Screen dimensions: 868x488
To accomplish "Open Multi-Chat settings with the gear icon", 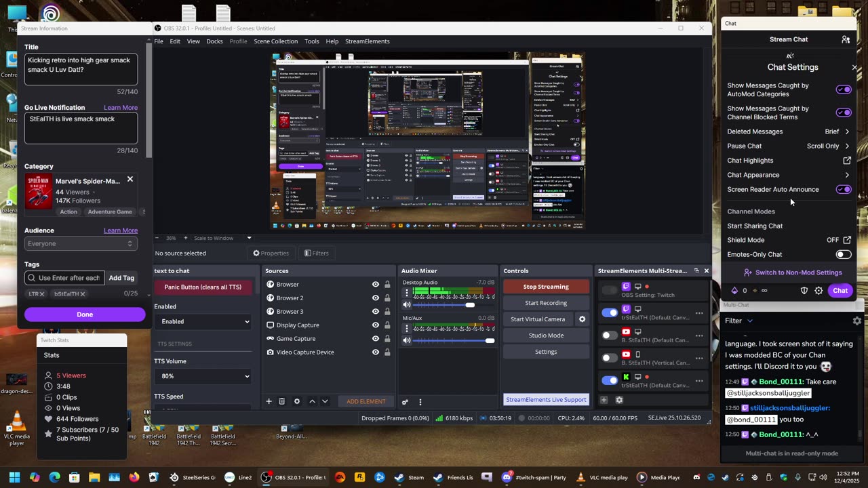I will pos(857,321).
